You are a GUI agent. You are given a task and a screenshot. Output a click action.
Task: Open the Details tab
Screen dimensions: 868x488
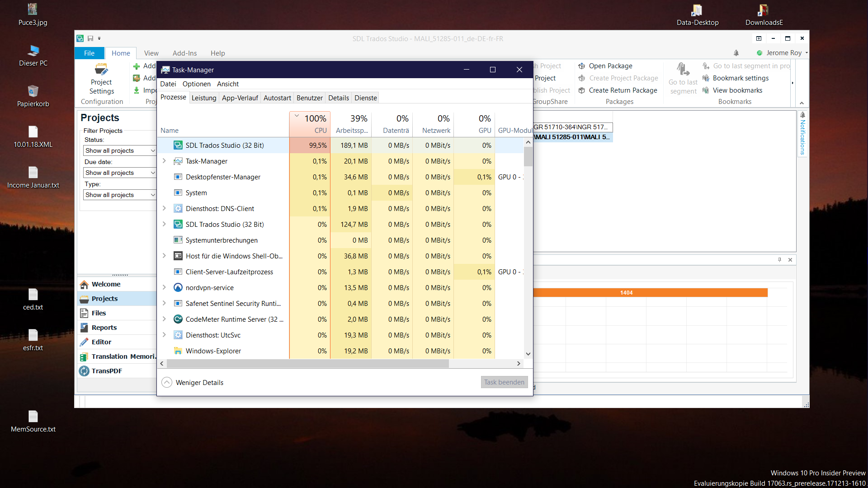339,98
